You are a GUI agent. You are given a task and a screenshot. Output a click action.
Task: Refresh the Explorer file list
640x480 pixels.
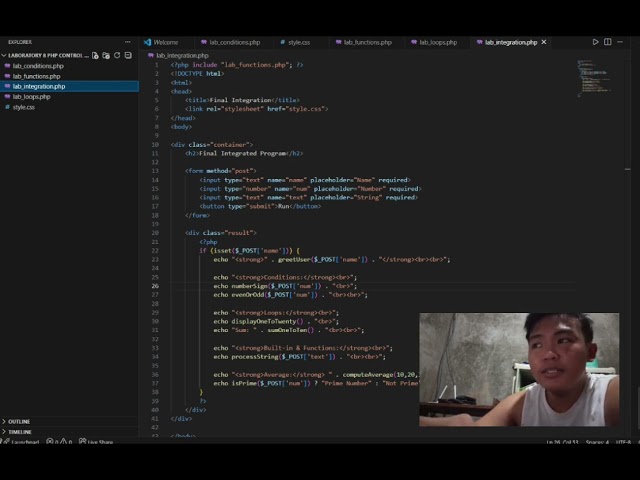[x=119, y=55]
